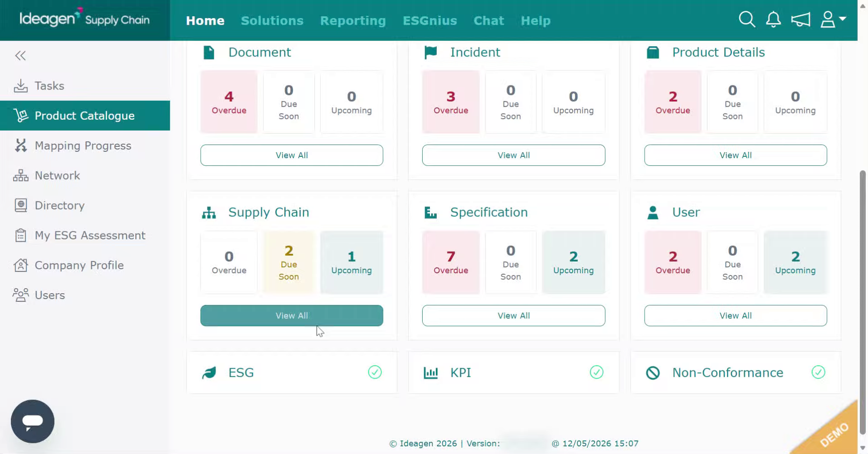This screenshot has height=454, width=868.
Task: Select Company Profile in the sidebar
Action: tap(85, 265)
